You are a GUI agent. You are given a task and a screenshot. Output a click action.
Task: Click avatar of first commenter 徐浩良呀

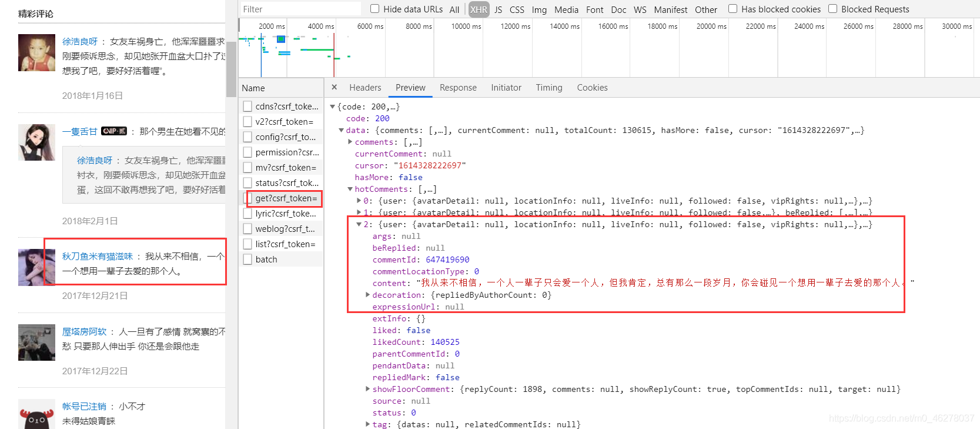tap(36, 52)
